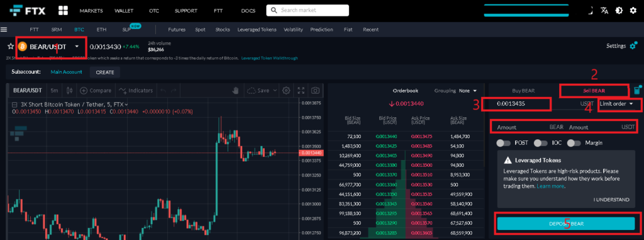Toggle dark/light theme icon
The image size is (644, 240).
pyautogui.click(x=619, y=11)
